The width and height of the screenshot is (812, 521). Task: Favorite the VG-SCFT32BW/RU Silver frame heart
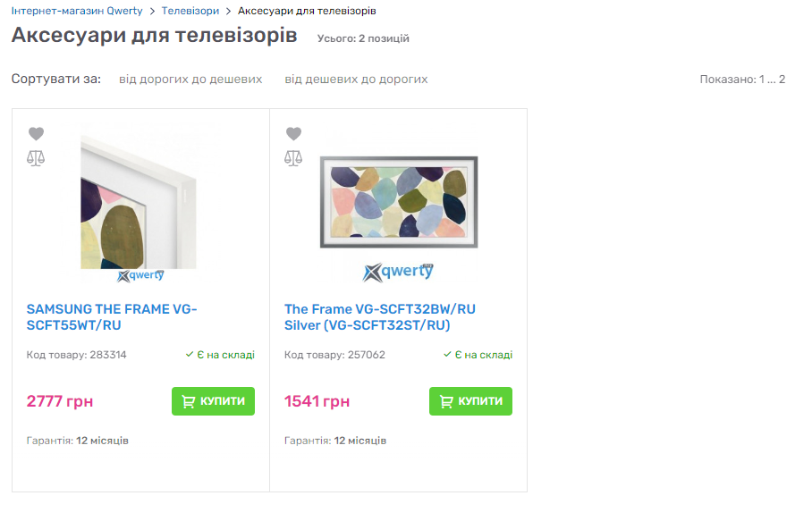tap(293, 133)
